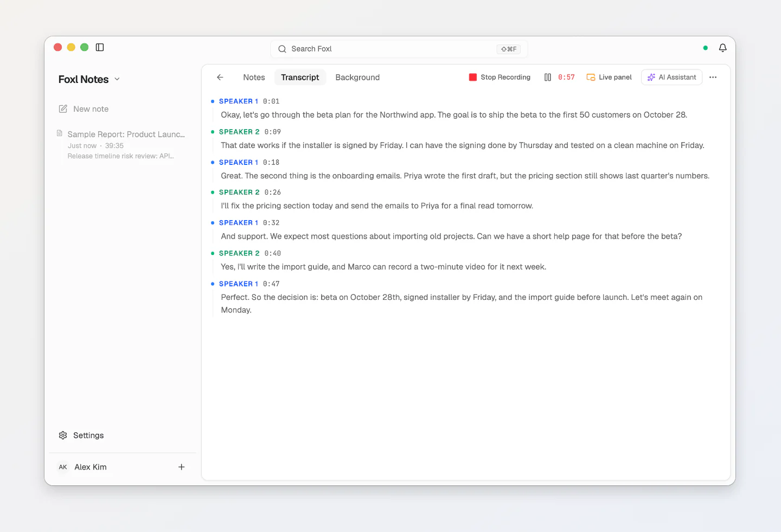Click the green status dot
Image resolution: width=781 pixels, height=532 pixels.
pos(705,48)
